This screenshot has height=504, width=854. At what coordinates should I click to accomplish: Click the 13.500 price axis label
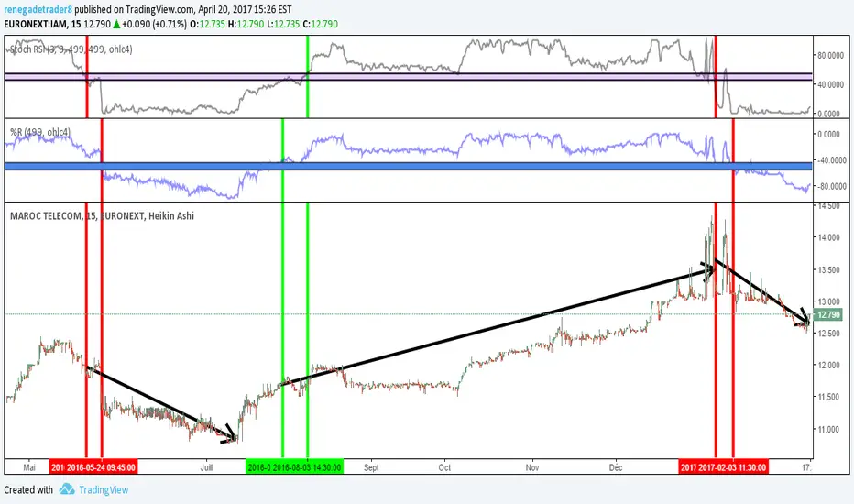point(828,270)
